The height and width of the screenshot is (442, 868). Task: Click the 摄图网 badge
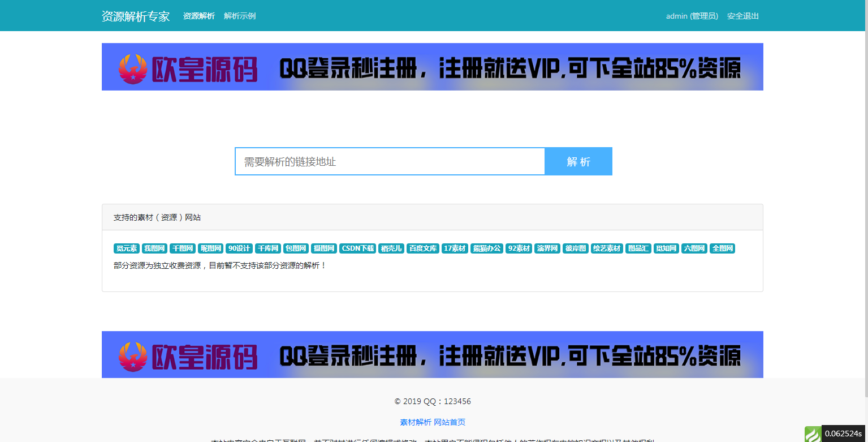tap(322, 248)
